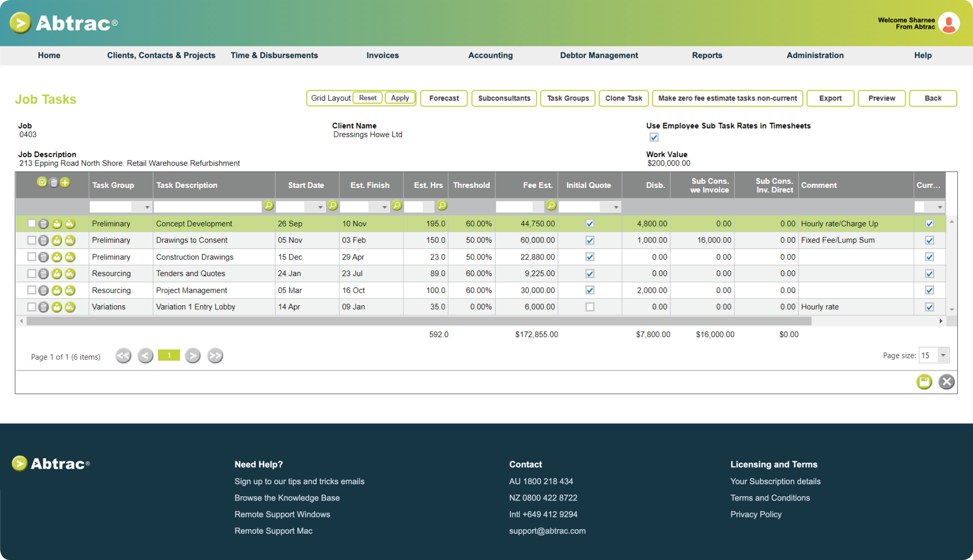This screenshot has height=560, width=973.
Task: Click the Abtrac logo in the header
Action: tap(64, 23)
